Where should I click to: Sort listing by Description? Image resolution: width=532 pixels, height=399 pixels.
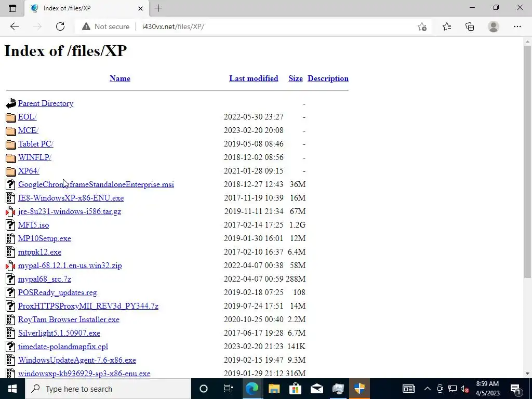[x=328, y=78]
